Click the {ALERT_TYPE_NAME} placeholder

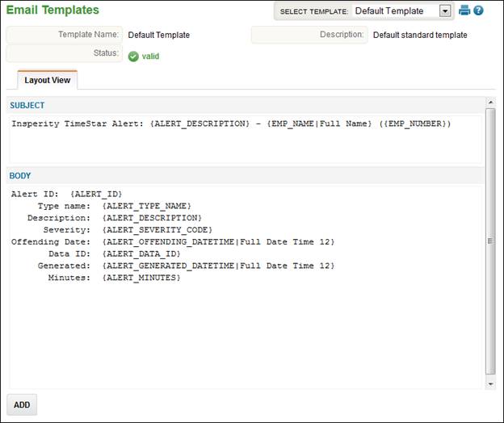pos(146,206)
